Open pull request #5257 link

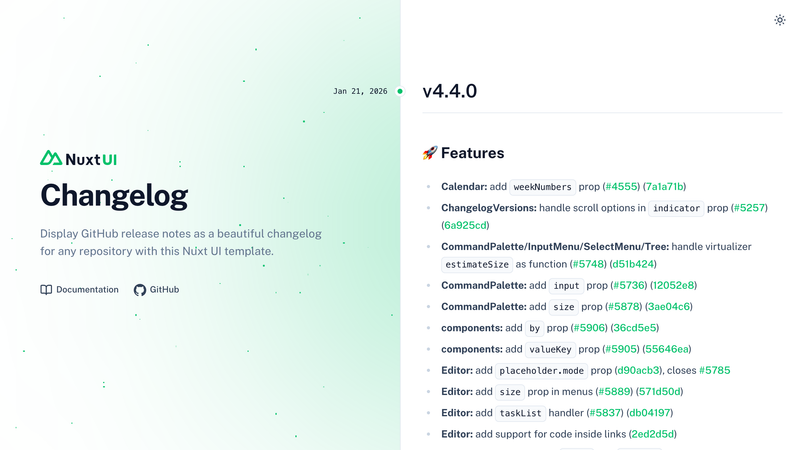[x=749, y=208]
